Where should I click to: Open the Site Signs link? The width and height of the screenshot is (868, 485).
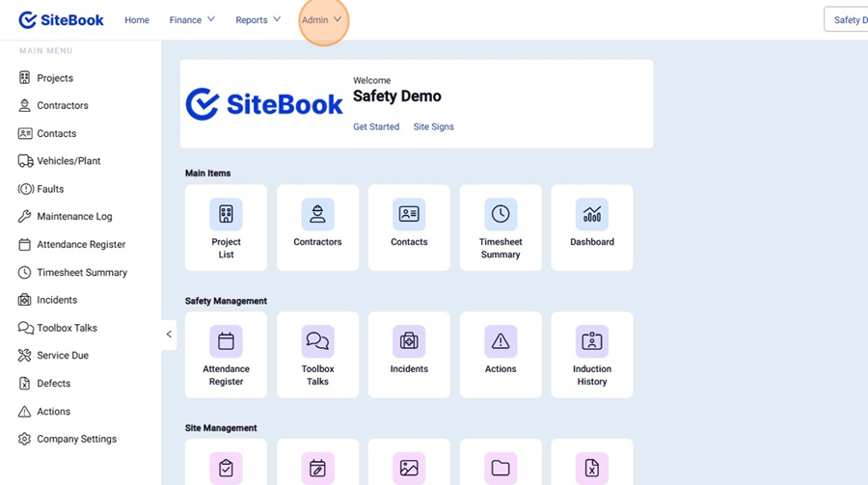point(433,127)
